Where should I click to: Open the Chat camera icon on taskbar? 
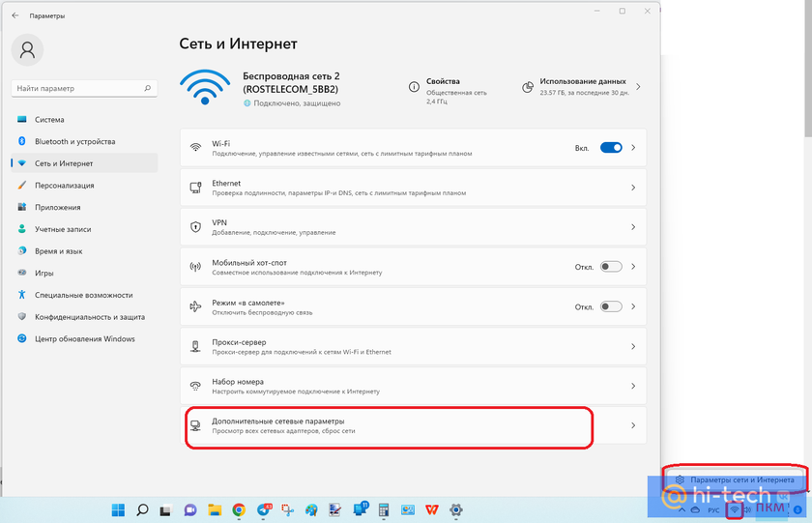(x=190, y=510)
